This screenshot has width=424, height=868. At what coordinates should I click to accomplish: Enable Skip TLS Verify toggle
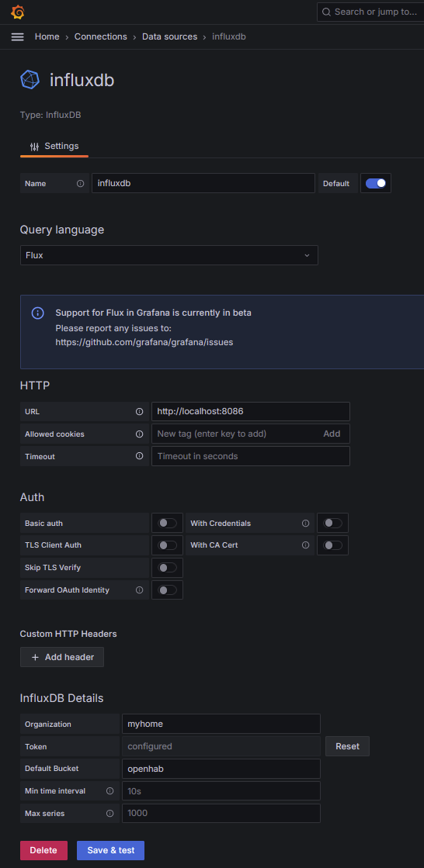(168, 567)
